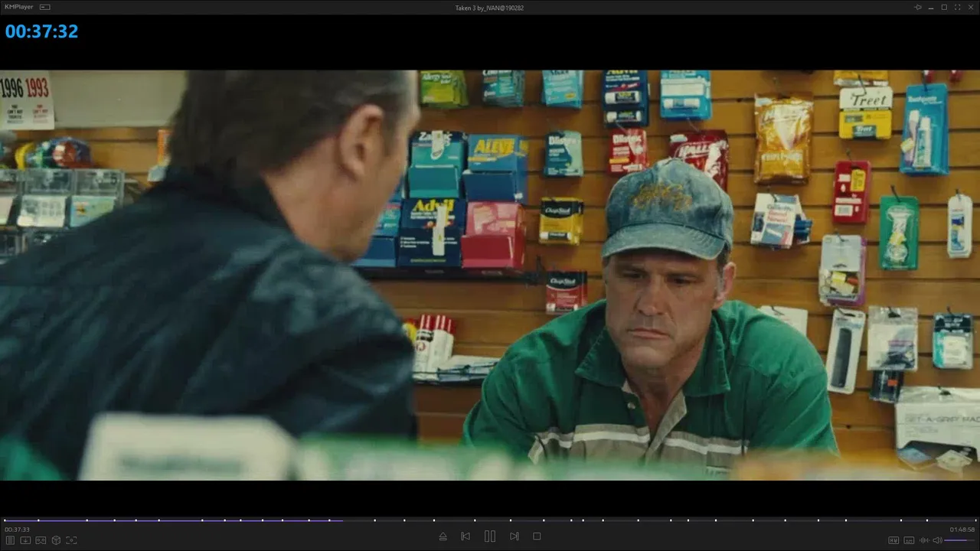The image size is (980, 551).
Task: Click the blue 00:37:32 on-screen timestamp
Action: (41, 31)
